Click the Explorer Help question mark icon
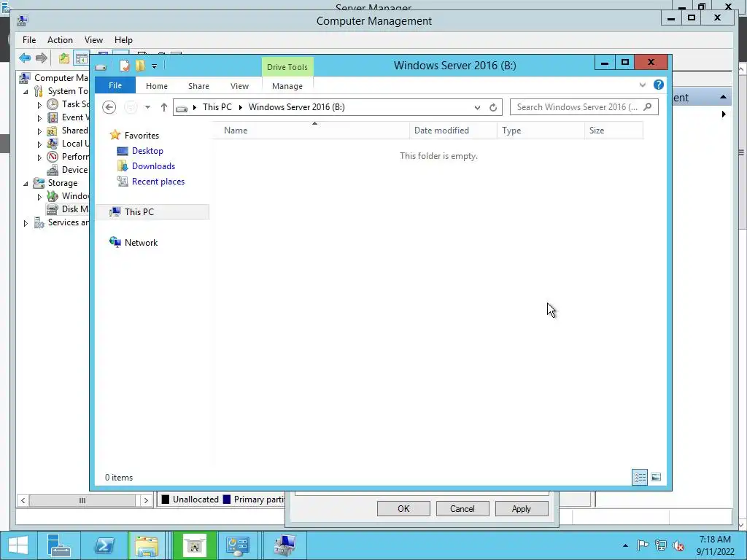The image size is (747, 560). (659, 85)
